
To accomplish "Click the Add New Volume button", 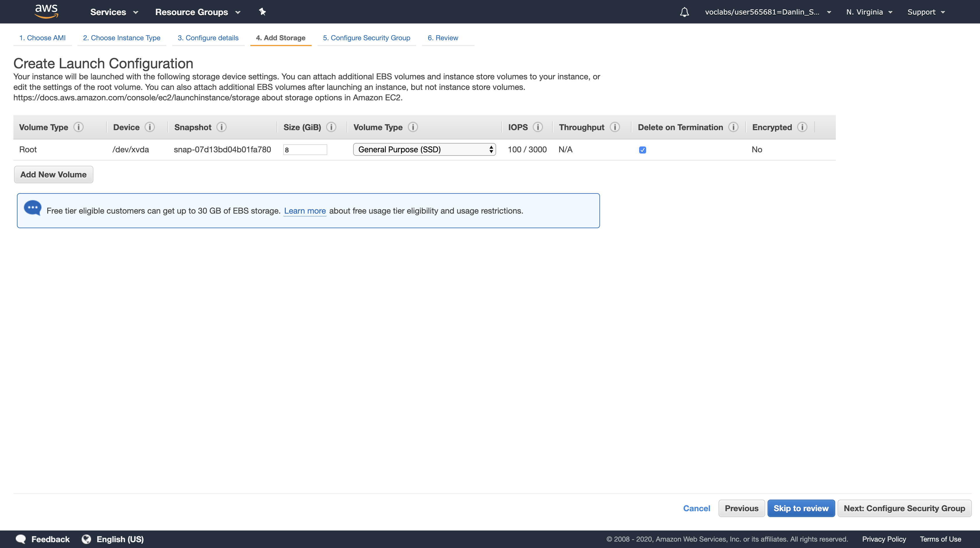I will [53, 174].
